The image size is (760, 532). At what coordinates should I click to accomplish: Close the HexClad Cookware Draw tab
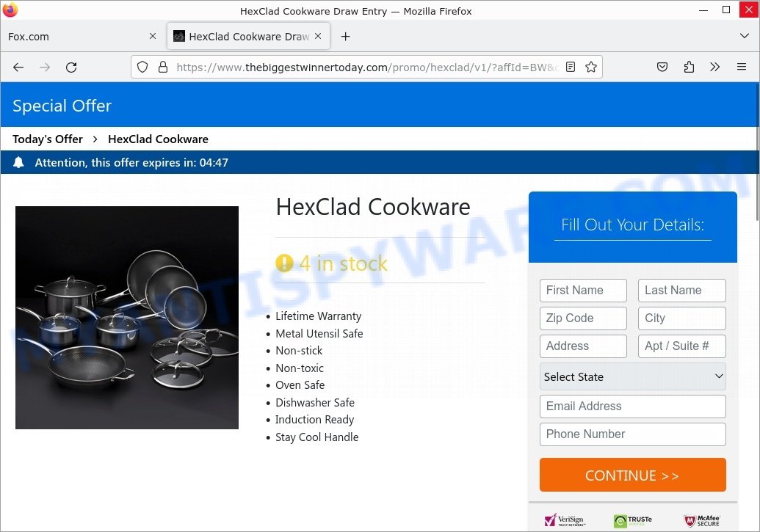coord(318,36)
